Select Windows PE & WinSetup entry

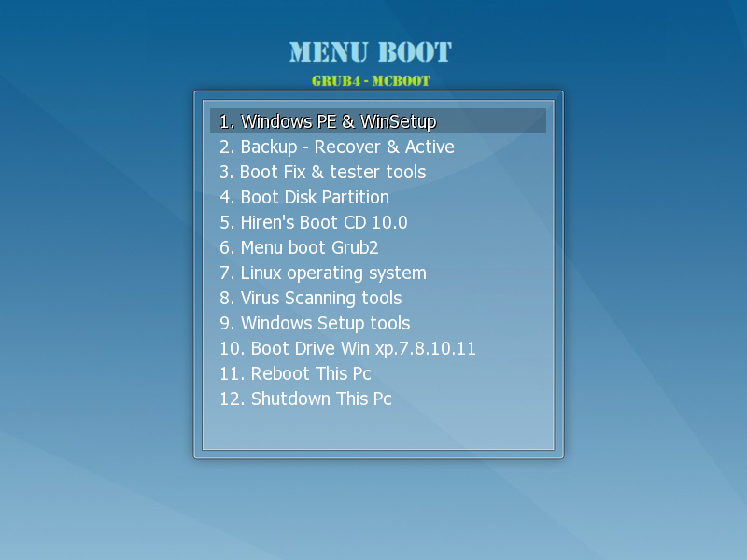[x=328, y=121]
